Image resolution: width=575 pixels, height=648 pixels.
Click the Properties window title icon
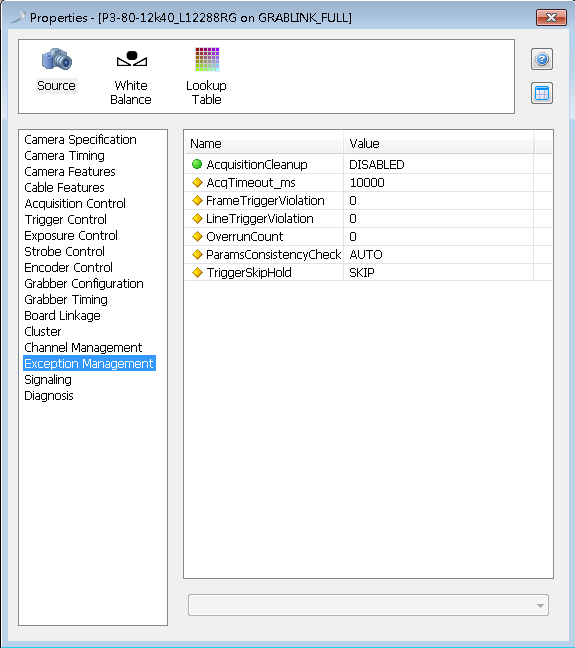coord(18,17)
